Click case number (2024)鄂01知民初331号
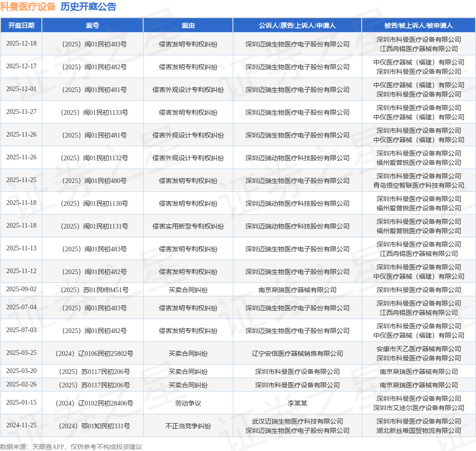Image resolution: width=476 pixels, height=451 pixels. point(94,426)
